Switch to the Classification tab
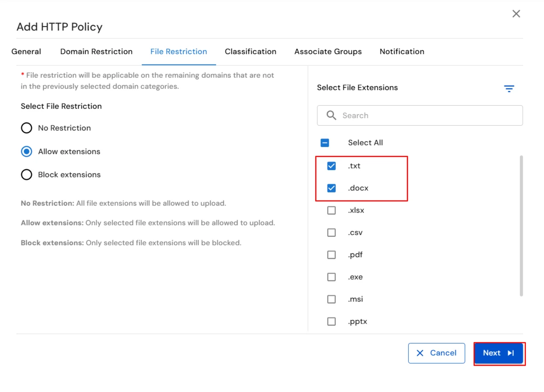 pyautogui.click(x=250, y=52)
